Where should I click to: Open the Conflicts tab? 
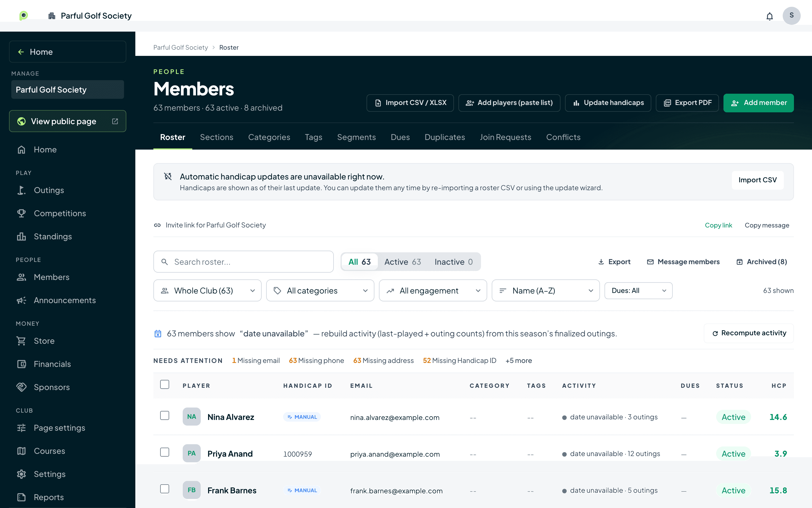[563, 137]
